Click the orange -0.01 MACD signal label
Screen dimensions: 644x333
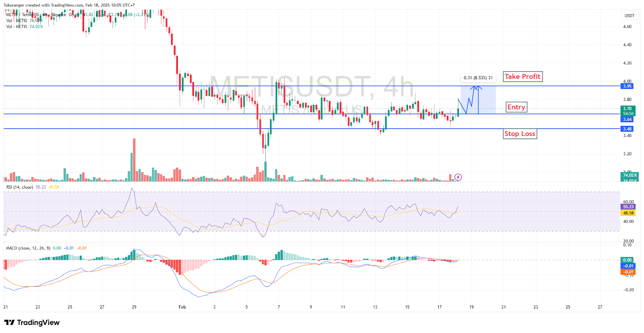point(628,272)
